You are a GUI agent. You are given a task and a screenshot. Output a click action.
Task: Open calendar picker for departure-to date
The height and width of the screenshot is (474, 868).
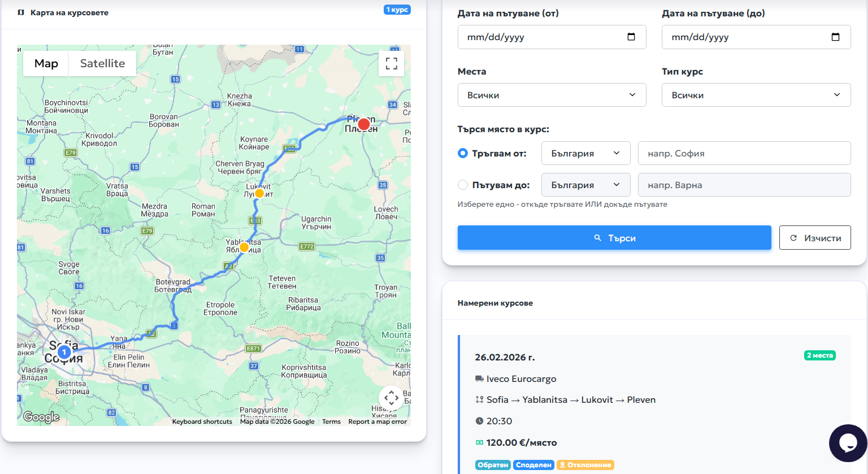point(835,37)
